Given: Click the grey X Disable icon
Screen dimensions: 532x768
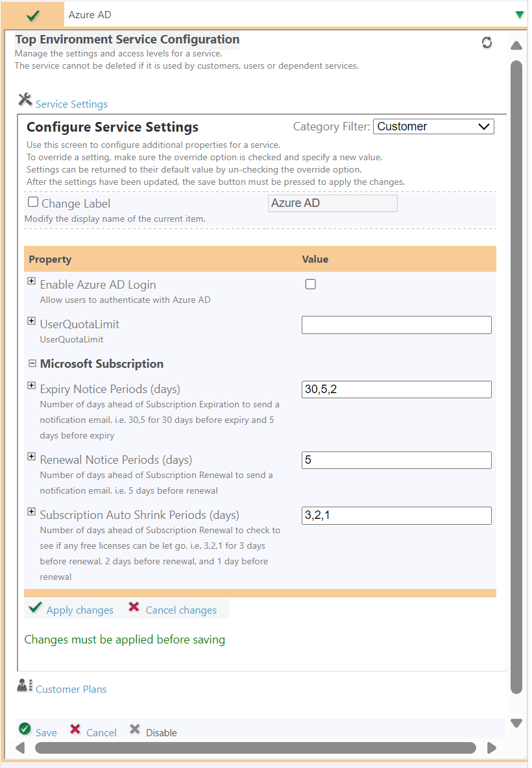Looking at the screenshot, I should [x=135, y=729].
